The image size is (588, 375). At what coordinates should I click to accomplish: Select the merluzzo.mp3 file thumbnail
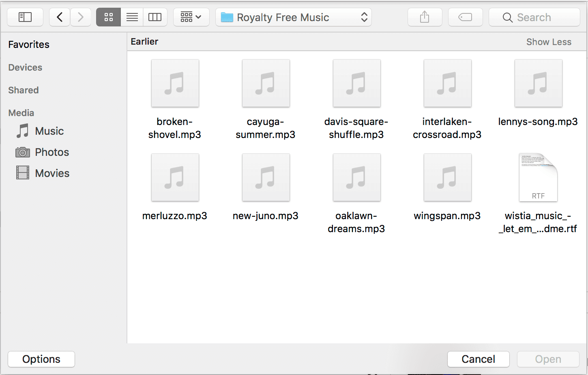click(175, 177)
